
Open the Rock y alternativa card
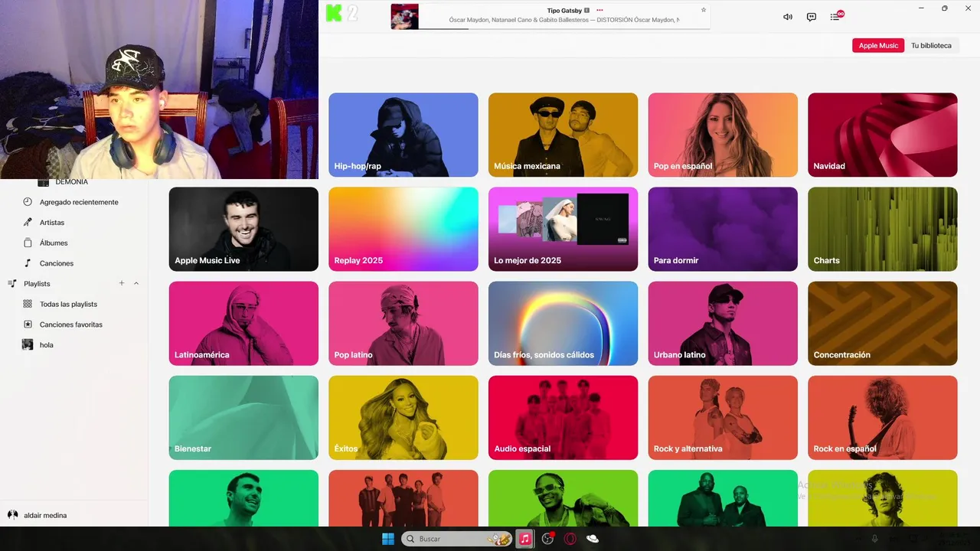723,417
